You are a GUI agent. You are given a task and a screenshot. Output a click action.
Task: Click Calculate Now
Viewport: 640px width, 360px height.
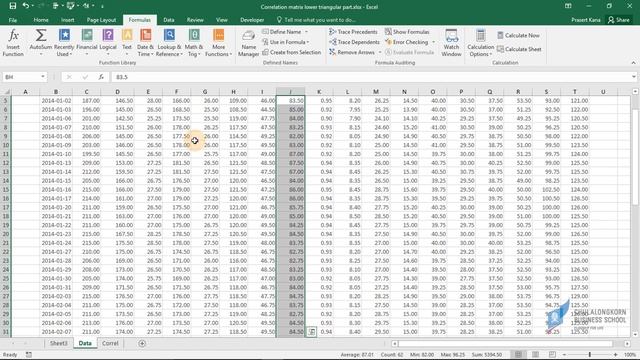pyautogui.click(x=518, y=36)
